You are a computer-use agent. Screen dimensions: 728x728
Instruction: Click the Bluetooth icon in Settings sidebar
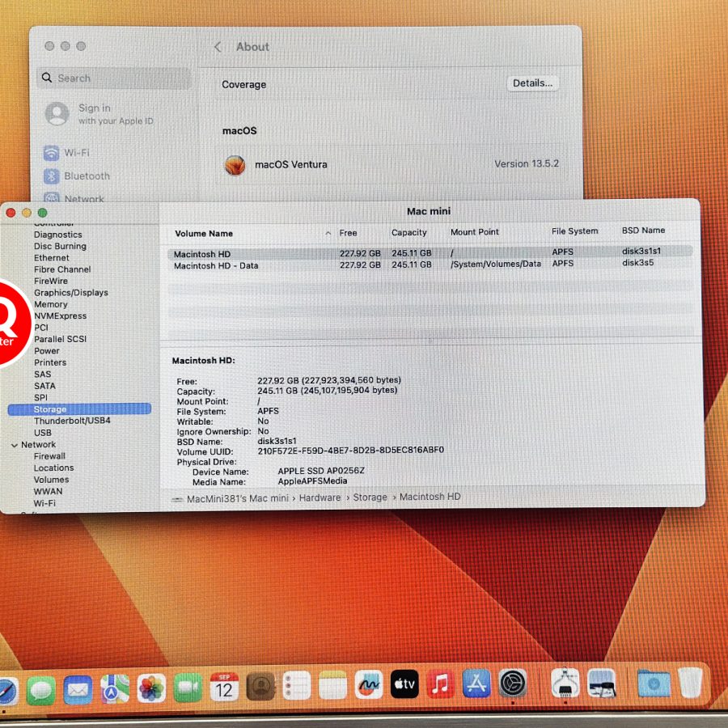(52, 176)
